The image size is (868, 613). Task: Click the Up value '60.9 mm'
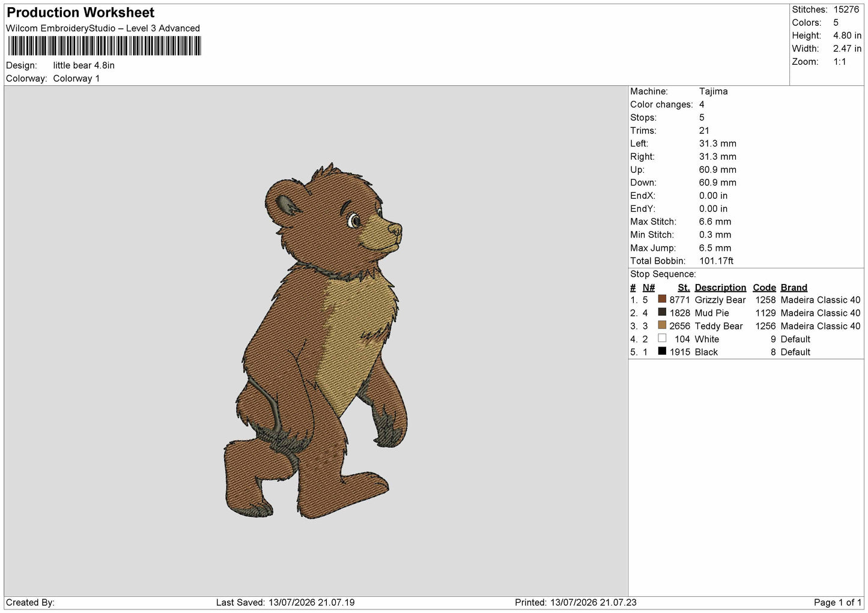(x=717, y=169)
